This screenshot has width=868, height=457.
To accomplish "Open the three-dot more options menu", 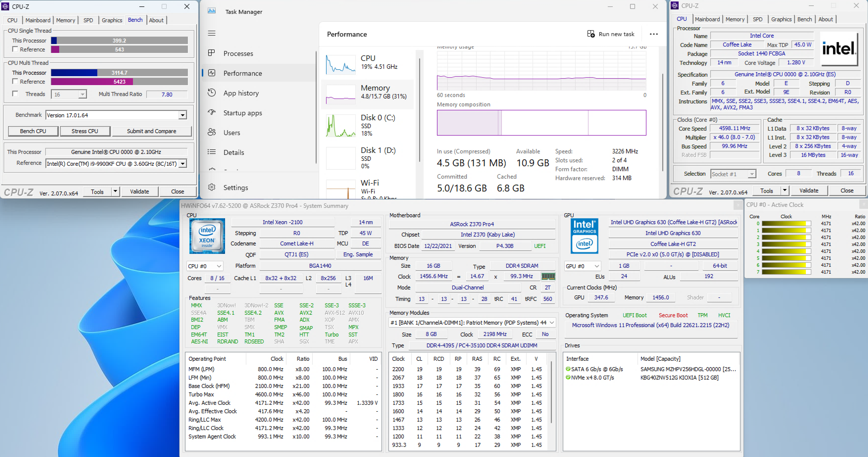I will point(654,34).
